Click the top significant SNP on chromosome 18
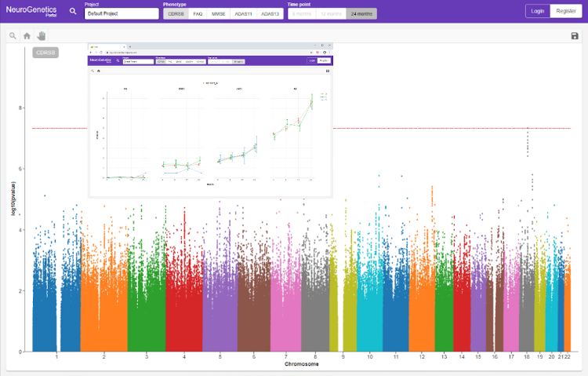This screenshot has width=588, height=376. pos(528,129)
